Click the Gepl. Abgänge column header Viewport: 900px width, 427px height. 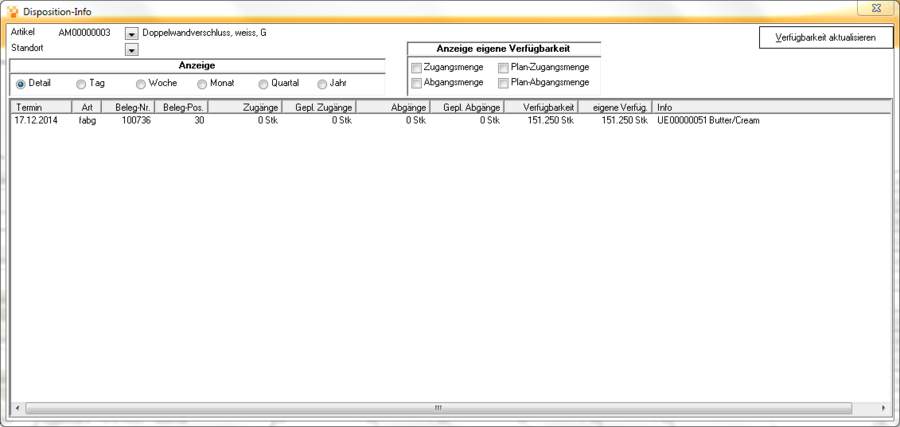point(467,107)
